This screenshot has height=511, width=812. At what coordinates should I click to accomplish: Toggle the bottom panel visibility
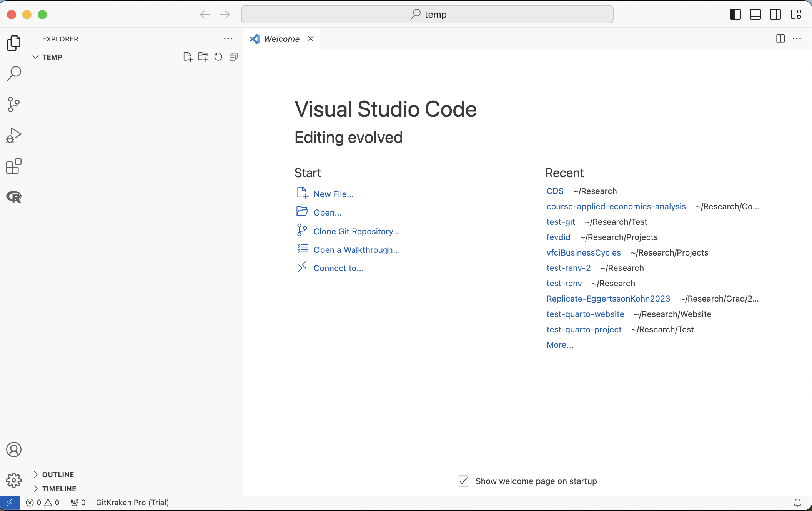755,15
